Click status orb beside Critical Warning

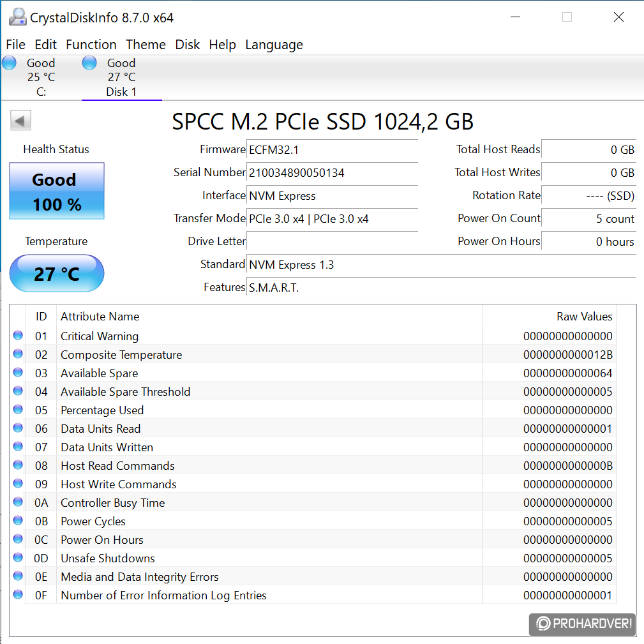[x=18, y=335]
